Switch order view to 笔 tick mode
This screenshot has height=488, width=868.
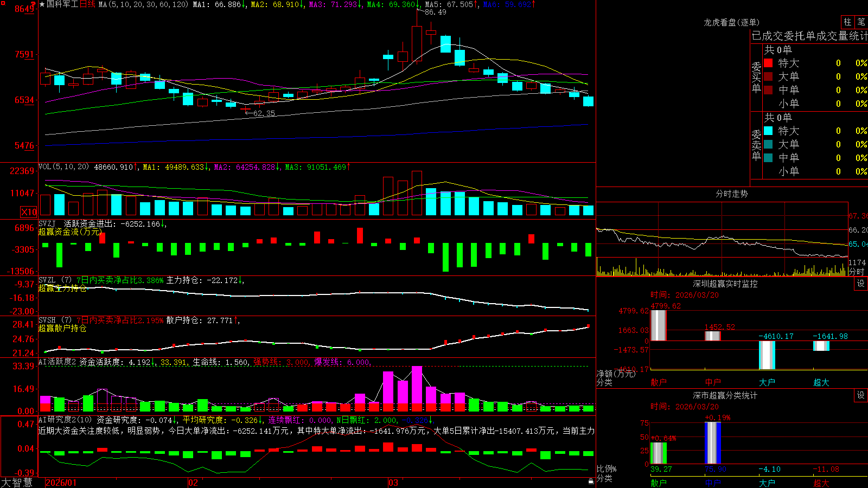pos(861,22)
